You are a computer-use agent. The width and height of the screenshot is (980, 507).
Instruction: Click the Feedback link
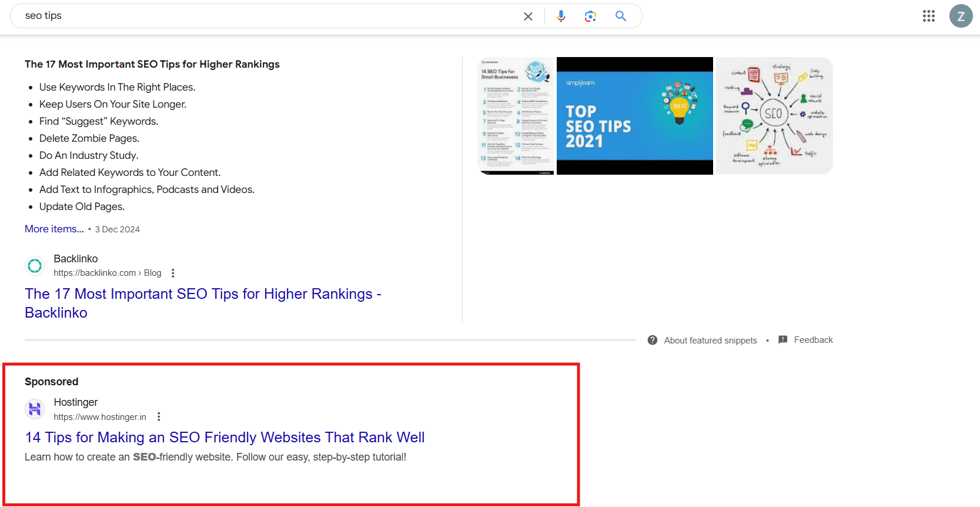click(x=813, y=340)
